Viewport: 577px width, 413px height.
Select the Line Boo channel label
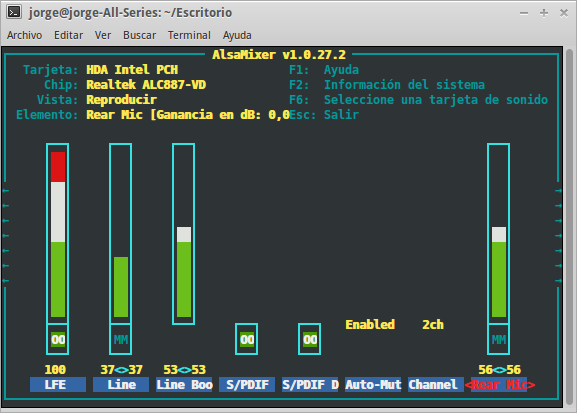click(x=184, y=385)
